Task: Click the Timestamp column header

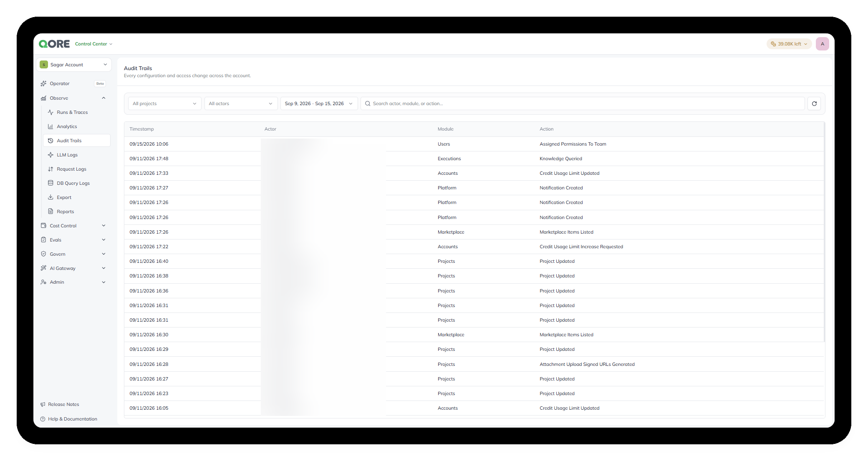Action: [141, 129]
